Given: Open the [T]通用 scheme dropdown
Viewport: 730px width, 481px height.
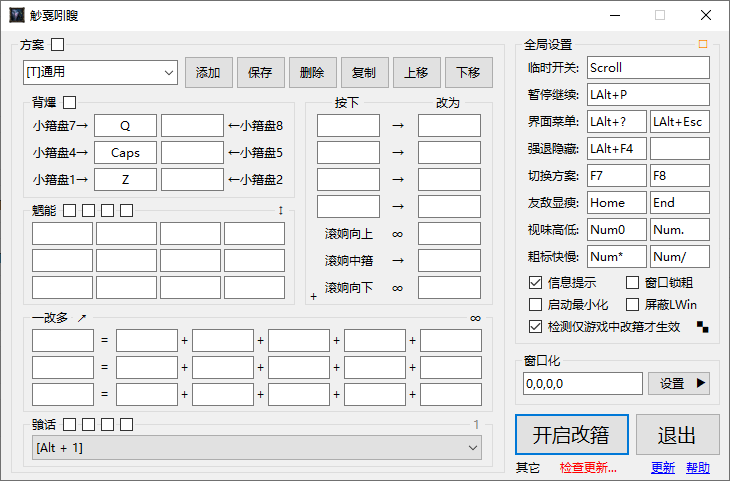Looking at the screenshot, I should [x=100, y=72].
